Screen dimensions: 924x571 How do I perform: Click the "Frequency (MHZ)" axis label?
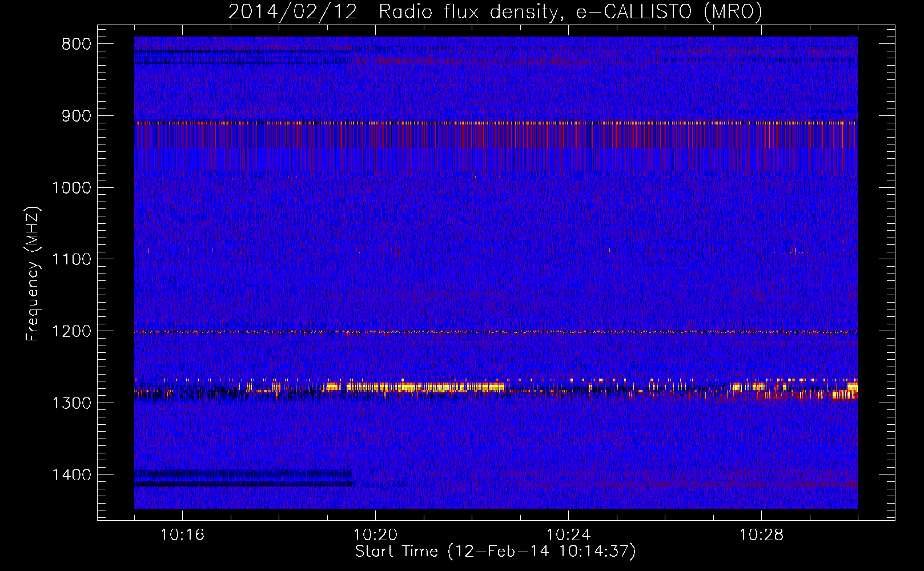(33, 274)
